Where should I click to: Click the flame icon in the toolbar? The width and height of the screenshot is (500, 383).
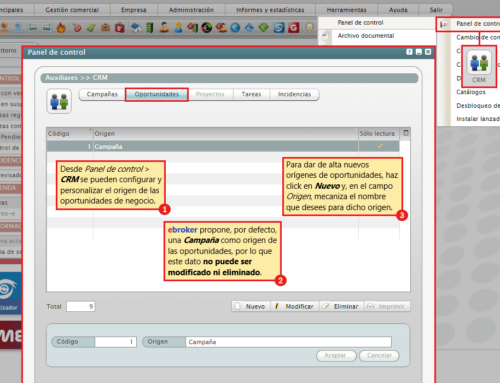(x=61, y=28)
